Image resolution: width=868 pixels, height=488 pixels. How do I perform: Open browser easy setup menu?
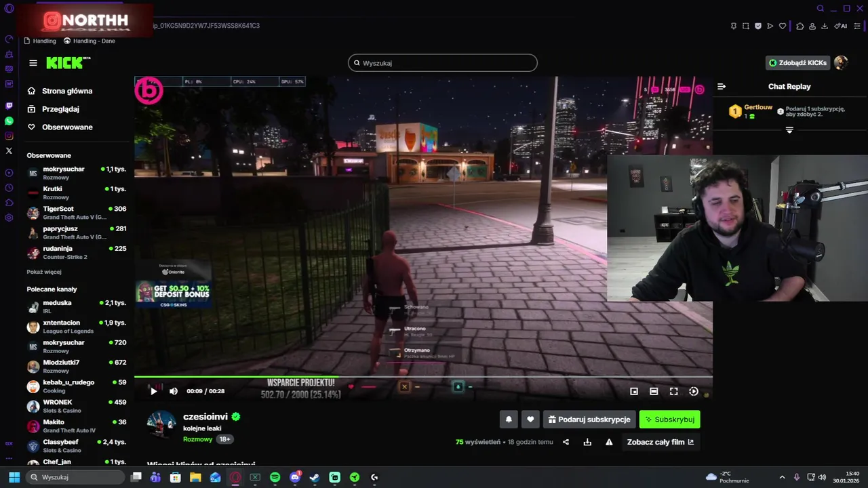click(859, 26)
